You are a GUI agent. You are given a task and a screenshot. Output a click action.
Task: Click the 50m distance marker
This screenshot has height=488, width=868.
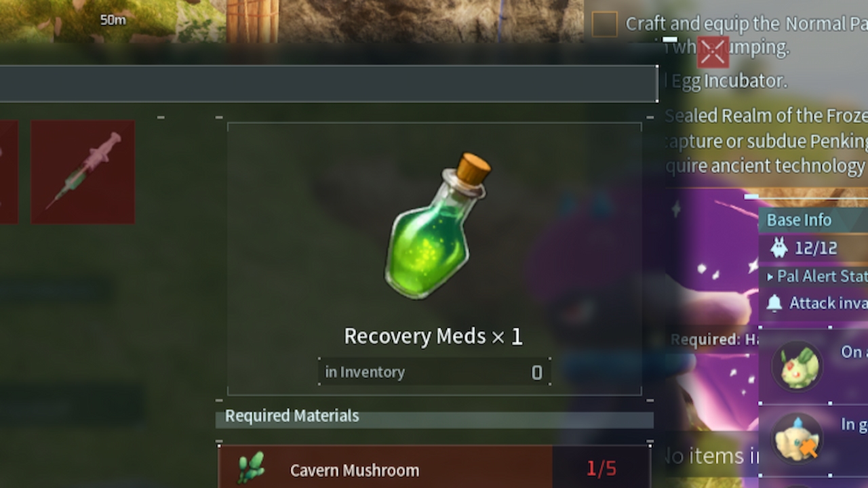[x=113, y=20]
